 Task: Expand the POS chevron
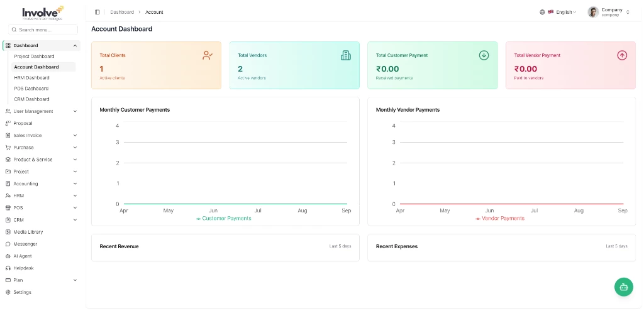[75, 207]
